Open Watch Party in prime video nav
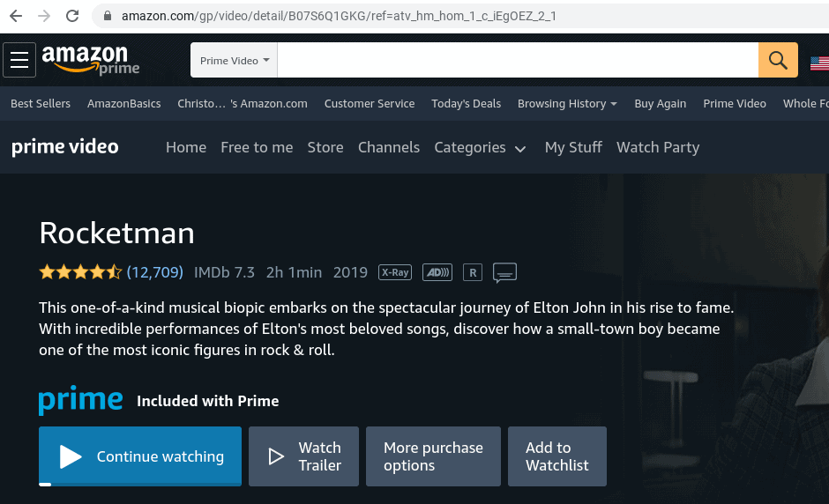This screenshot has width=829, height=504. (x=658, y=147)
